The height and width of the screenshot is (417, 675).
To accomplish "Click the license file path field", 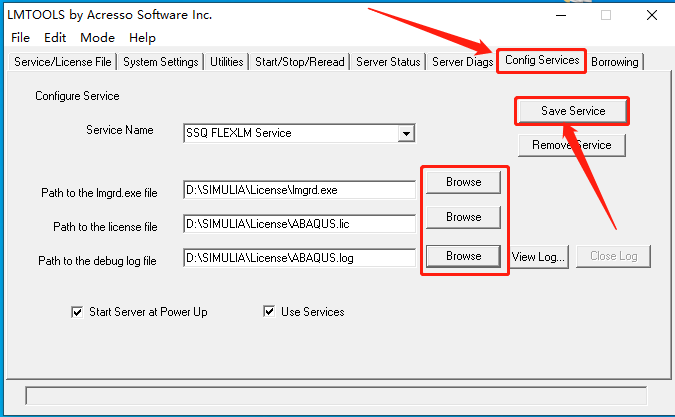I will tap(299, 224).
